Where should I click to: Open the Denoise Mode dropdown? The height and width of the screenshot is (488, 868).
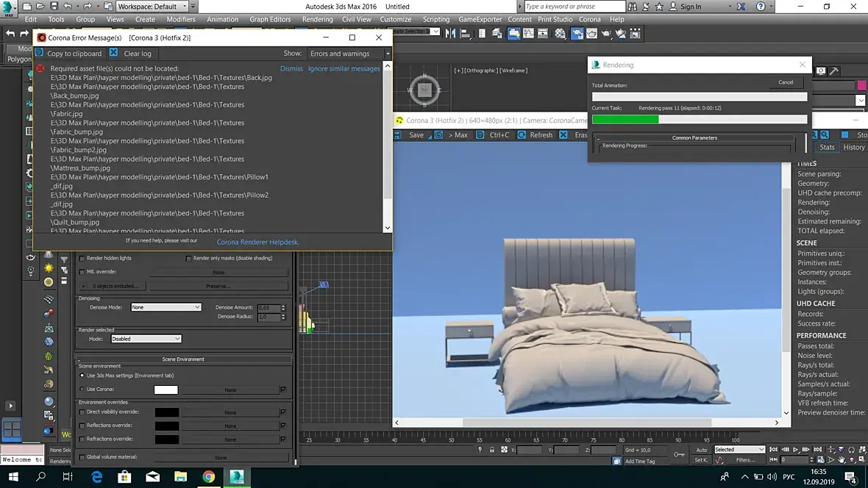[166, 307]
